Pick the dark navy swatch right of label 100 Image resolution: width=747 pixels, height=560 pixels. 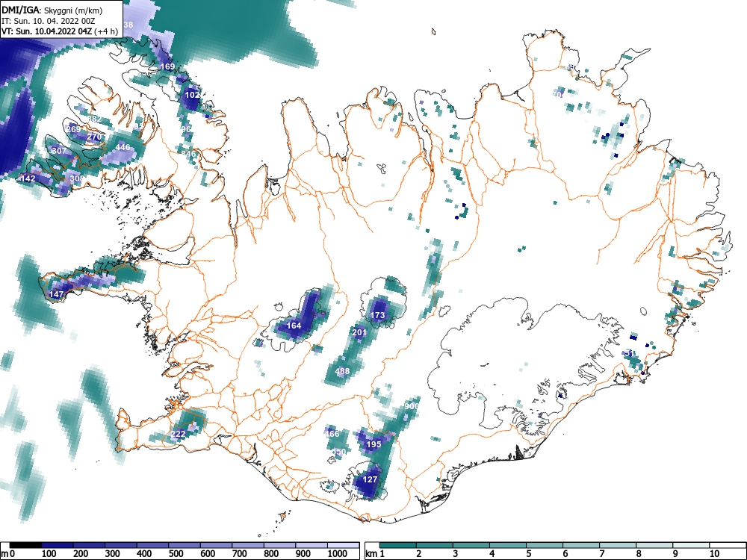tap(58, 545)
